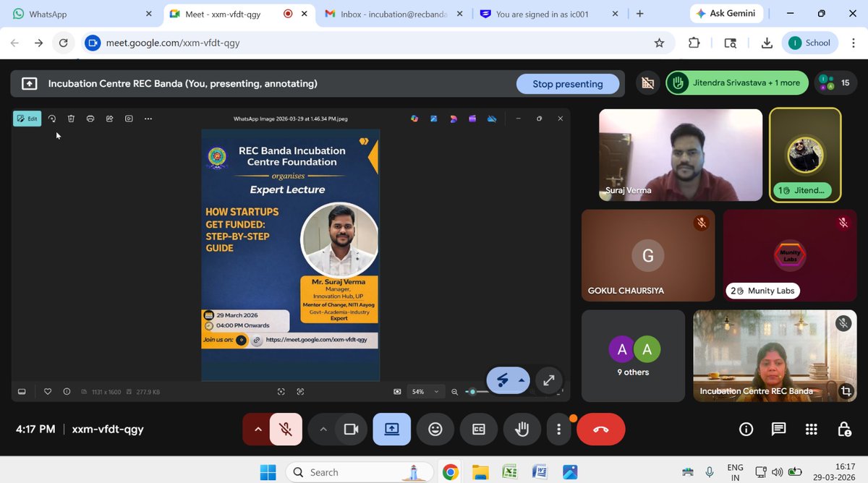Open File Explorer from the taskbar
This screenshot has width=868, height=483.
tap(480, 472)
